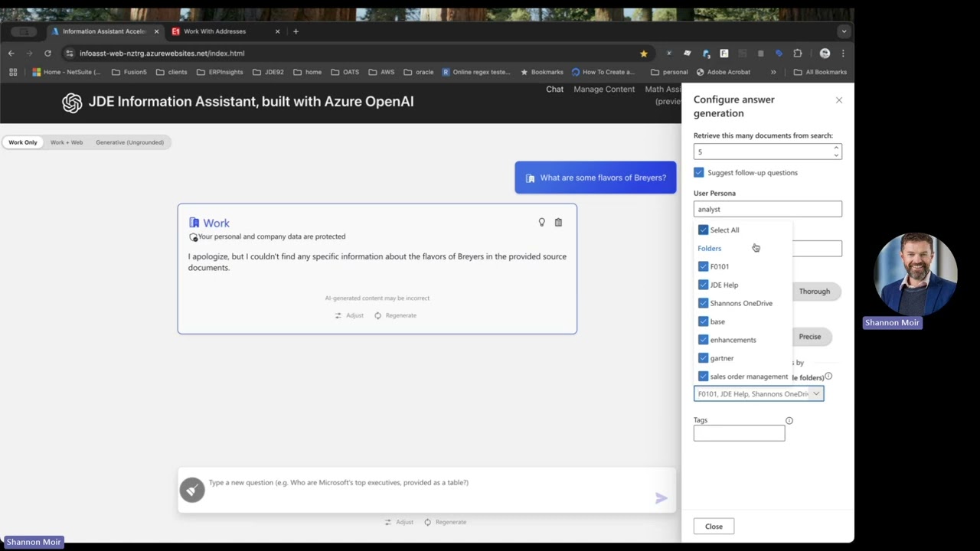Open the Fusion5 bookmarks folder
The width and height of the screenshot is (980, 551).
coord(129,72)
